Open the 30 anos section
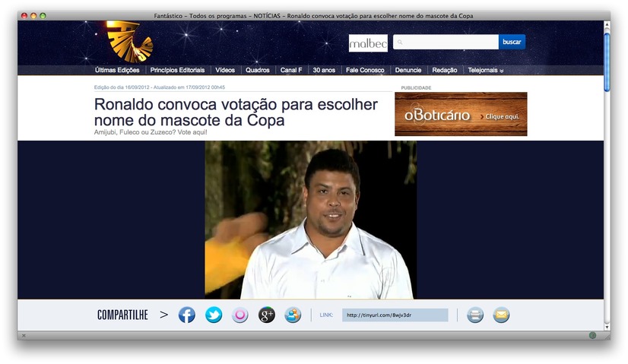The image size is (628, 364). tap(324, 70)
